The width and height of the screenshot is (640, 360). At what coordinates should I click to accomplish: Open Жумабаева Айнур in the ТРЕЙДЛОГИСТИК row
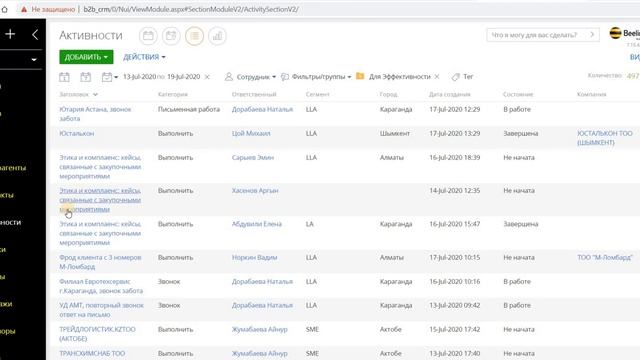[260, 329]
